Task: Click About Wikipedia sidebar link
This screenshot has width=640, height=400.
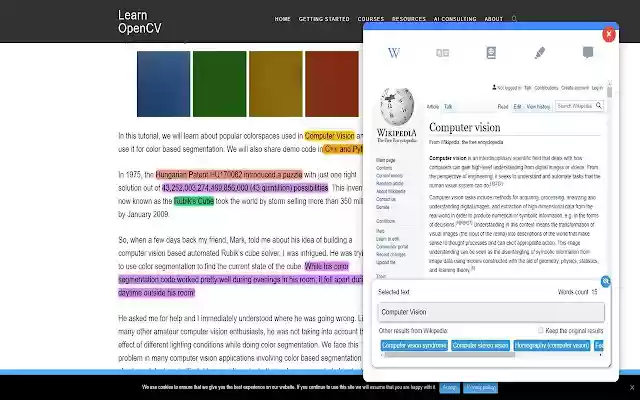Action: click(x=391, y=191)
